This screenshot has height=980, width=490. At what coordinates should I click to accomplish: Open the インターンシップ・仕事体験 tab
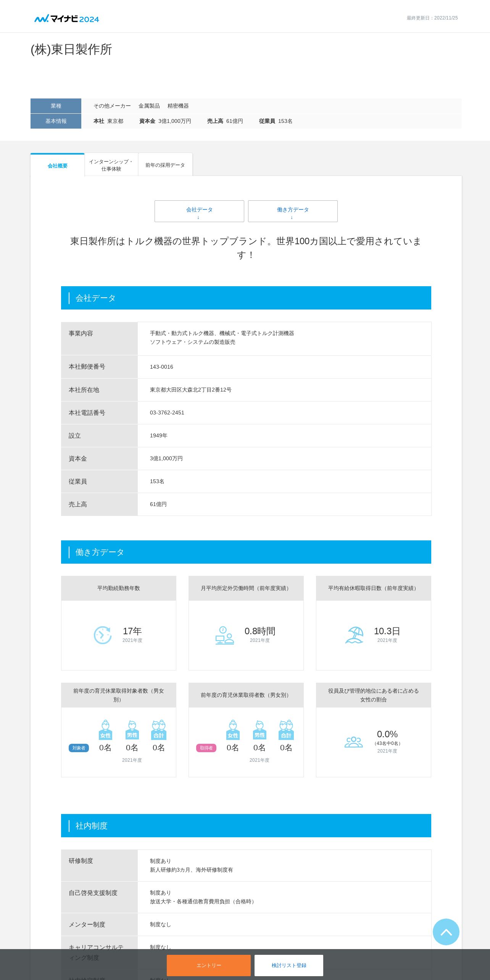click(111, 165)
